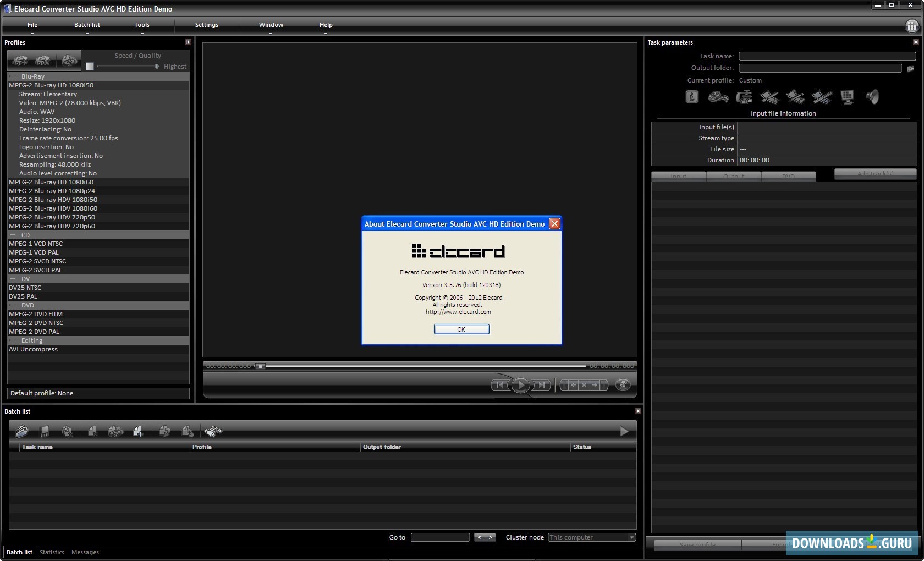
Task: Click the round icon right of the player controls
Action: [623, 385]
